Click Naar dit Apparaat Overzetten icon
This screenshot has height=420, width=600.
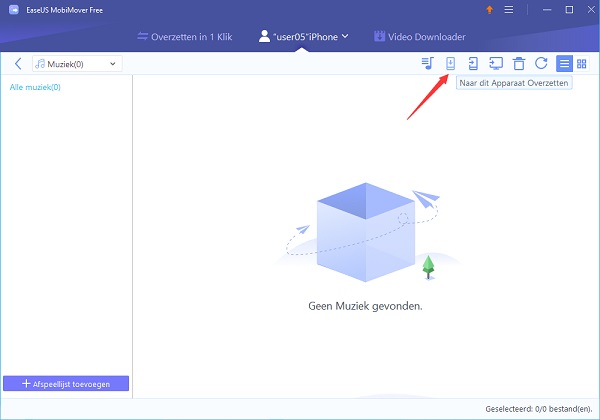[x=450, y=64]
